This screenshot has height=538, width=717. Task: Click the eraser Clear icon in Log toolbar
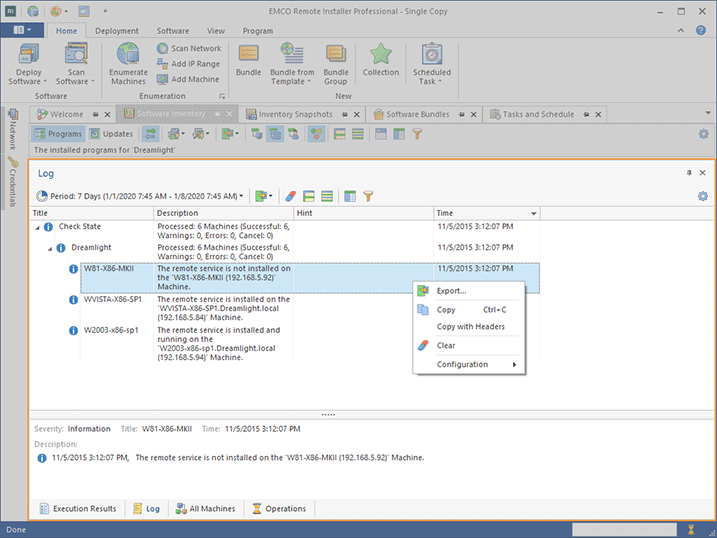pyautogui.click(x=290, y=196)
